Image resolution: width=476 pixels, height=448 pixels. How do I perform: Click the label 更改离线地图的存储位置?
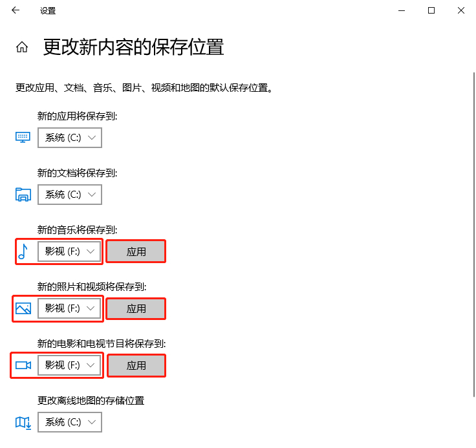(x=91, y=401)
